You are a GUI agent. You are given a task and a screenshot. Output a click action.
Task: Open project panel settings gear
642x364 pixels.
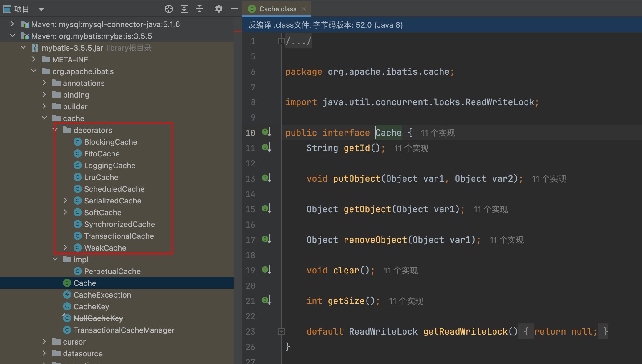click(x=219, y=9)
